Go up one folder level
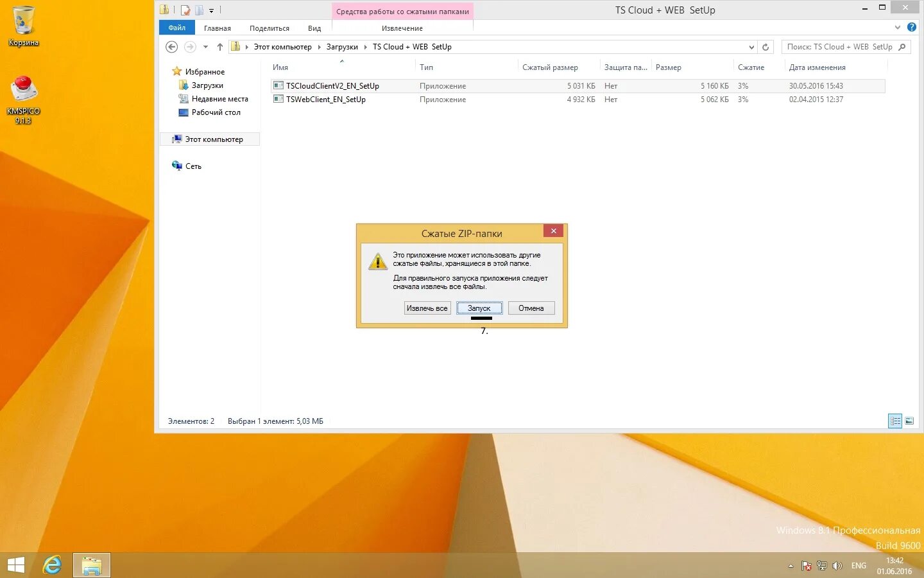This screenshot has width=924, height=578. 220,47
